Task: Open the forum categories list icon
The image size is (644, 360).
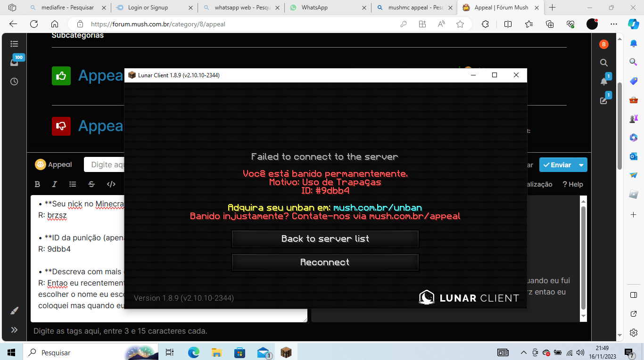Action: (x=14, y=44)
